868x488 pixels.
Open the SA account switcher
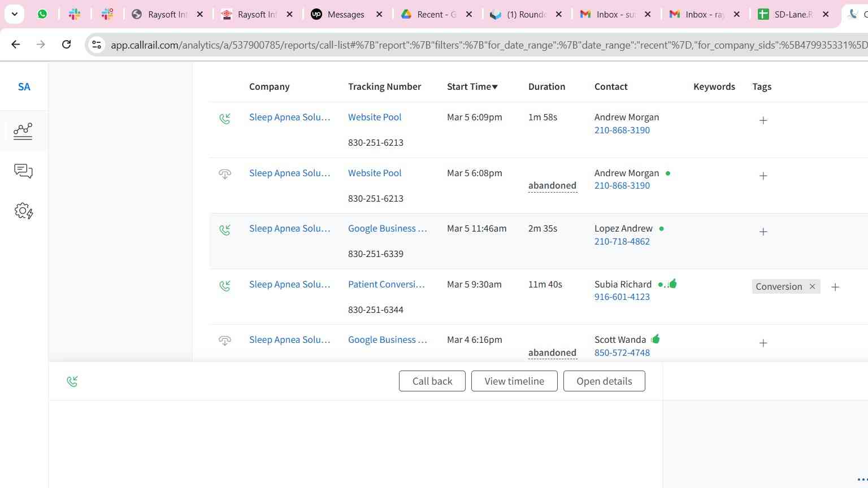click(24, 87)
